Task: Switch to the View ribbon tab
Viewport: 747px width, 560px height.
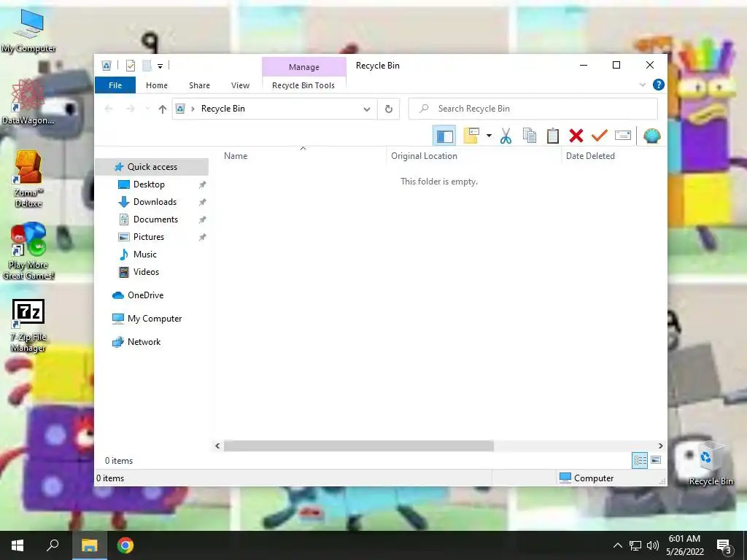Action: tap(240, 85)
